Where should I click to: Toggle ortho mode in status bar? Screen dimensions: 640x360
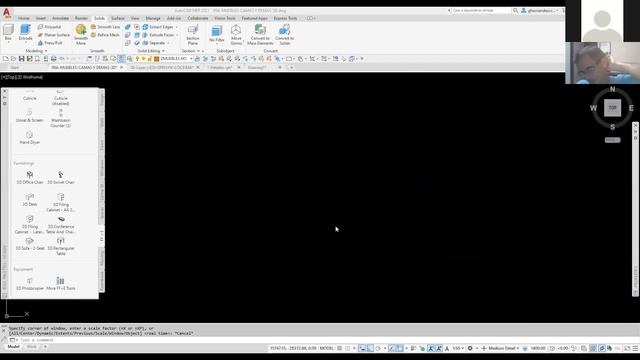[x=370, y=348]
